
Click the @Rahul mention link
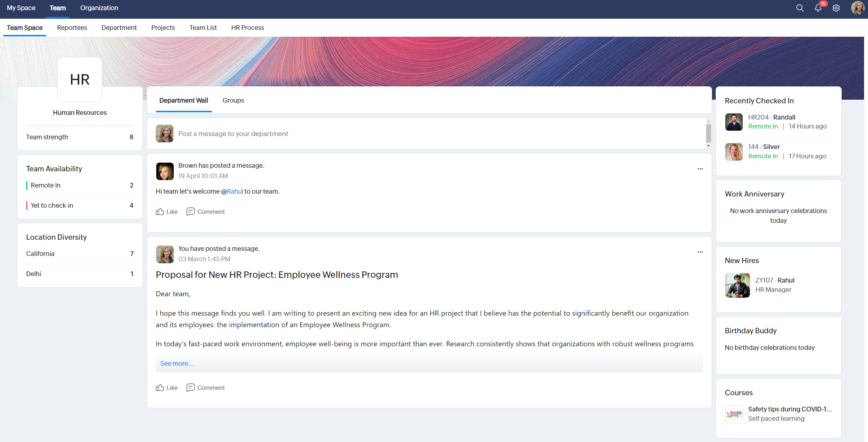[234, 191]
